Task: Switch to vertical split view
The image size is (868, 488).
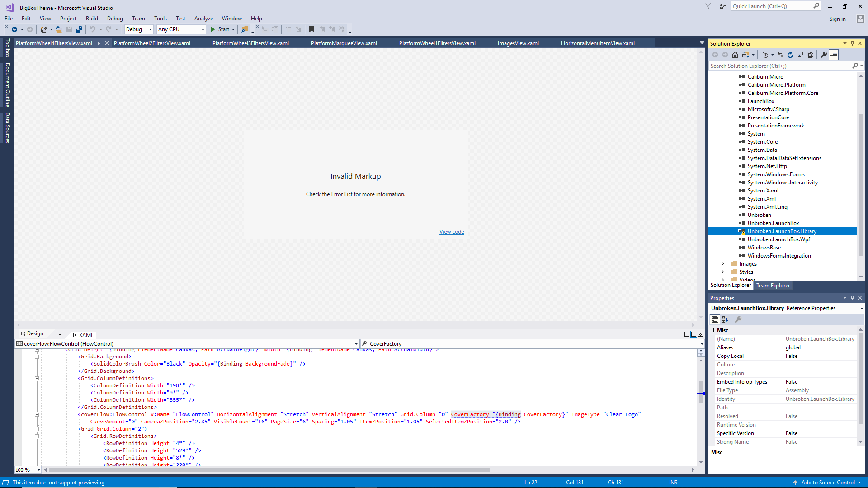Action: [687, 334]
